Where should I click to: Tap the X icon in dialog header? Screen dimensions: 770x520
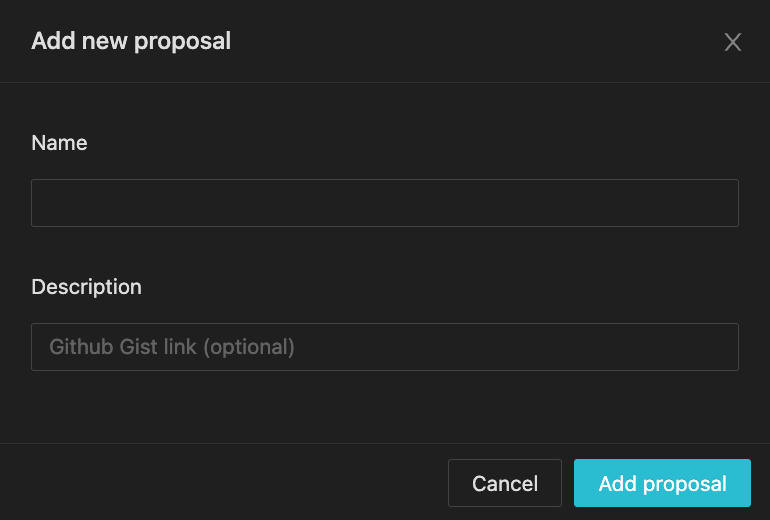[x=732, y=42]
